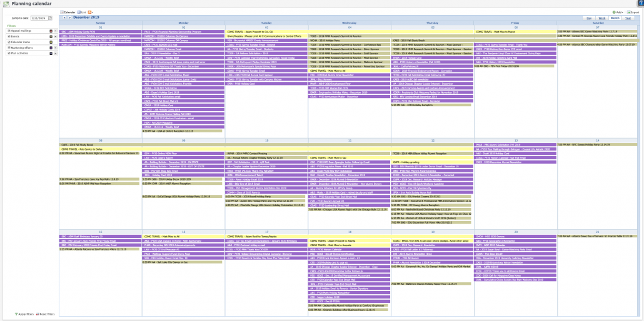Screen dimensions: 644x321
Task: Expand the Appeal mailings filter dropdown
Action: tap(55, 31)
